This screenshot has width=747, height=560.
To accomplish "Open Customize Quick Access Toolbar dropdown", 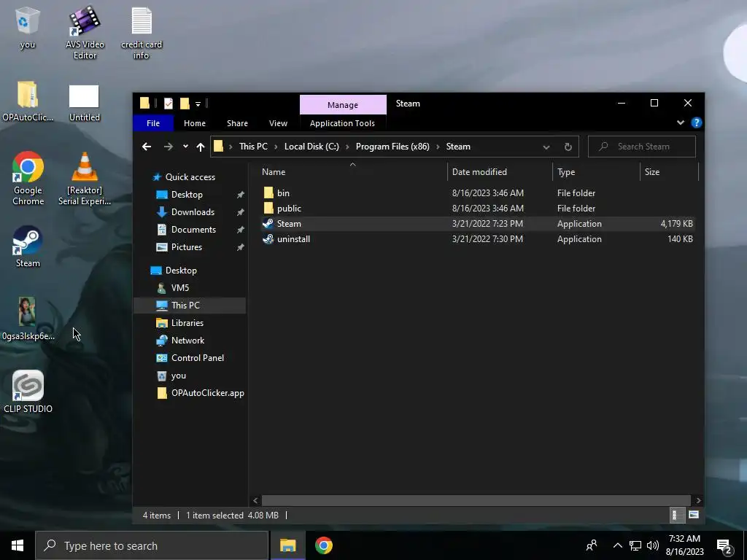I will coord(198,104).
